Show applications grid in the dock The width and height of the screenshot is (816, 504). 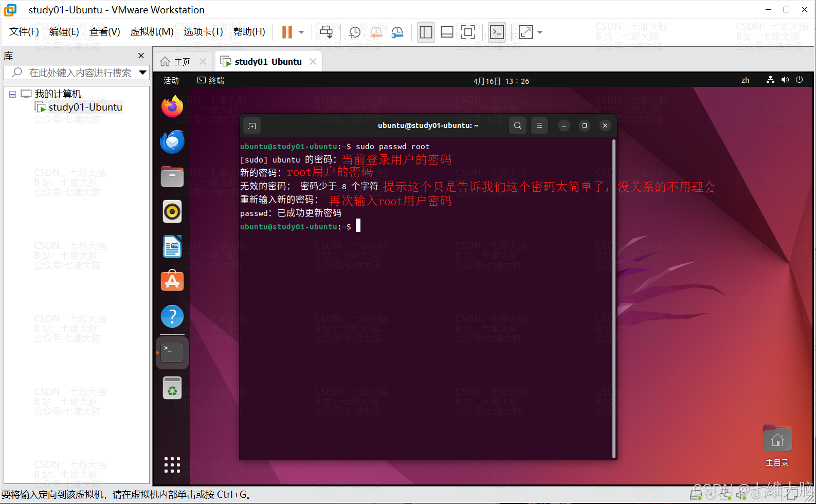coord(172,465)
